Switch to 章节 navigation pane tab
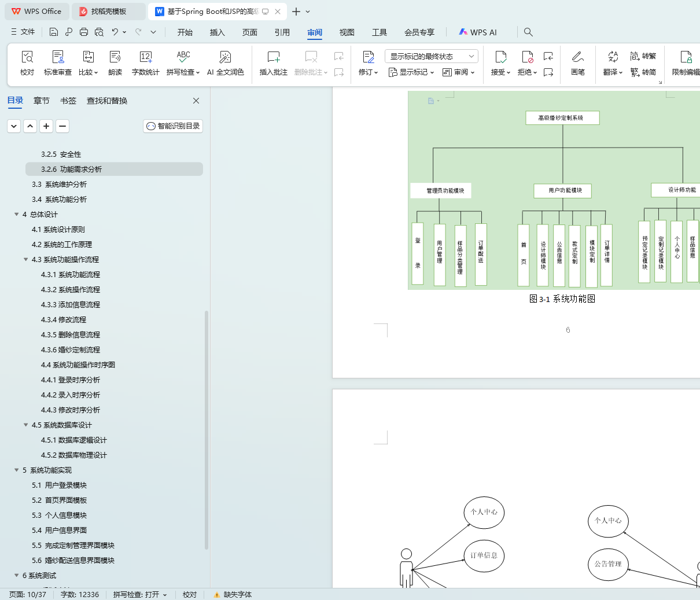This screenshot has width=700, height=600. tap(42, 101)
